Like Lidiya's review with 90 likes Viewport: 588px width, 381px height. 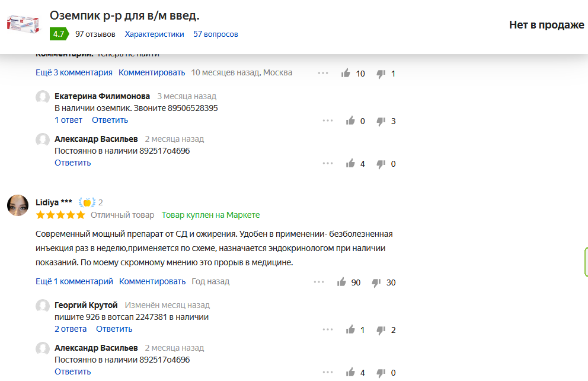[x=341, y=282]
